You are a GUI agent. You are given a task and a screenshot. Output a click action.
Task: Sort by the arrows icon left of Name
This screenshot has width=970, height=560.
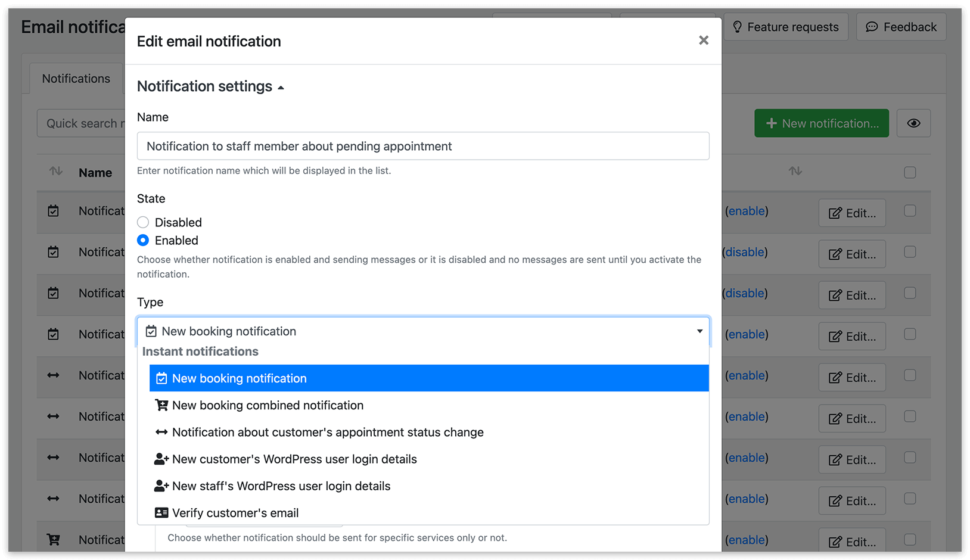pyautogui.click(x=56, y=172)
